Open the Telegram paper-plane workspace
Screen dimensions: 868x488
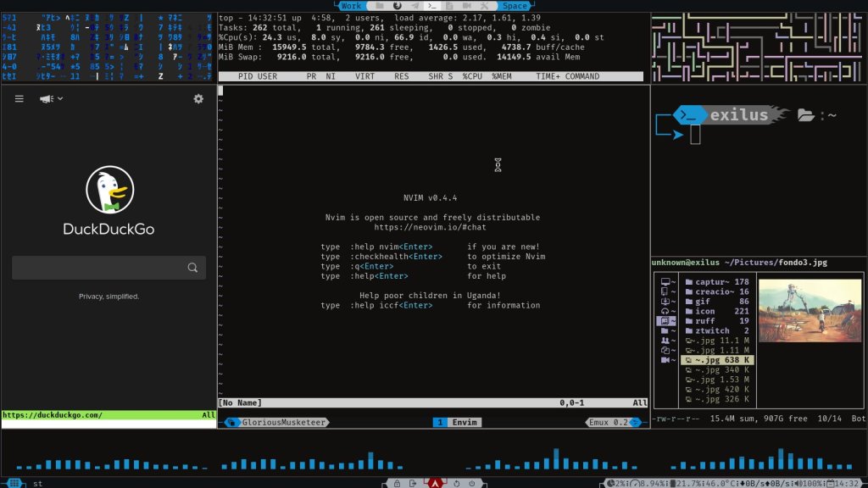[415, 6]
